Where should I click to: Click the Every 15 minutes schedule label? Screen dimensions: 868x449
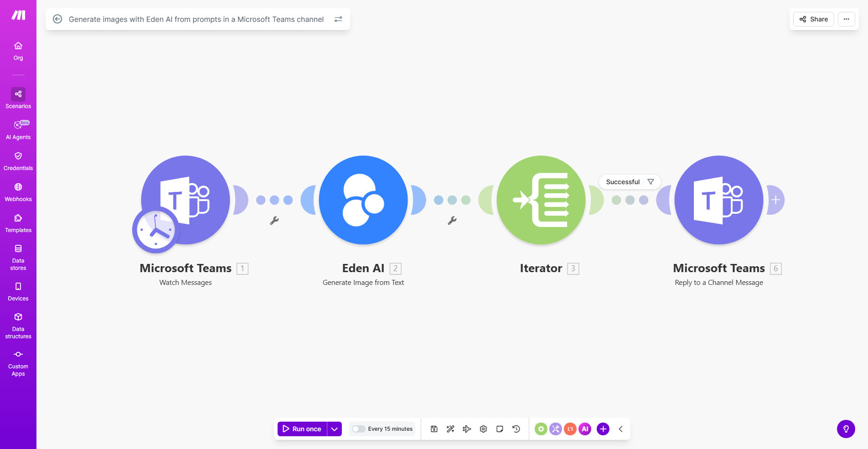[390, 429]
